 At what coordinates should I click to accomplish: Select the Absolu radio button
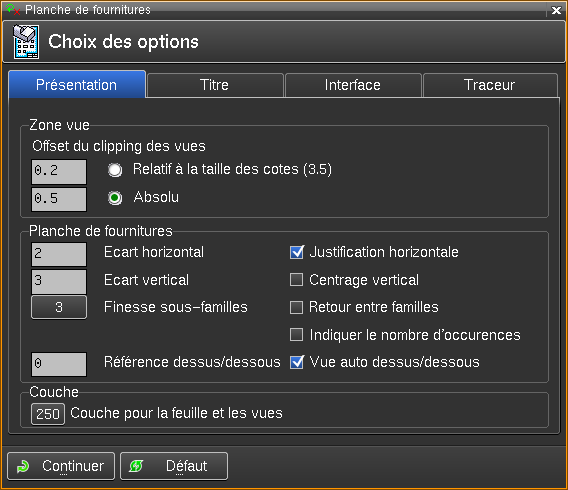[x=115, y=198]
